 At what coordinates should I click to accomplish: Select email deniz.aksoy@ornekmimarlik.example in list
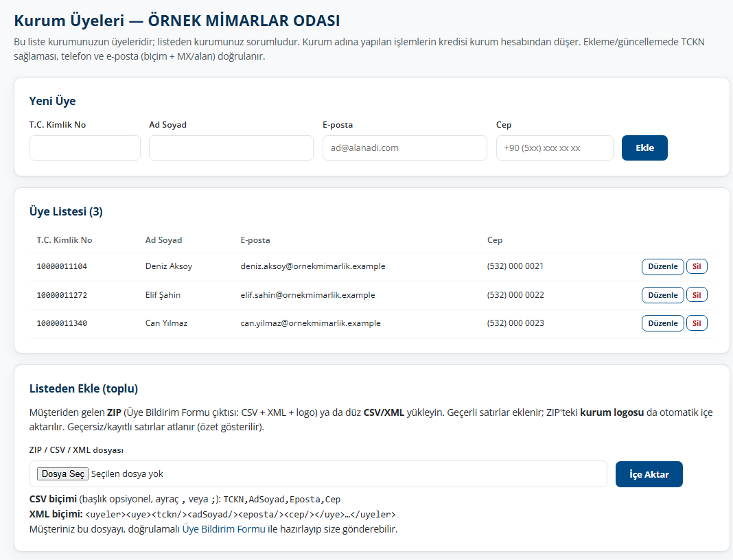point(313,266)
